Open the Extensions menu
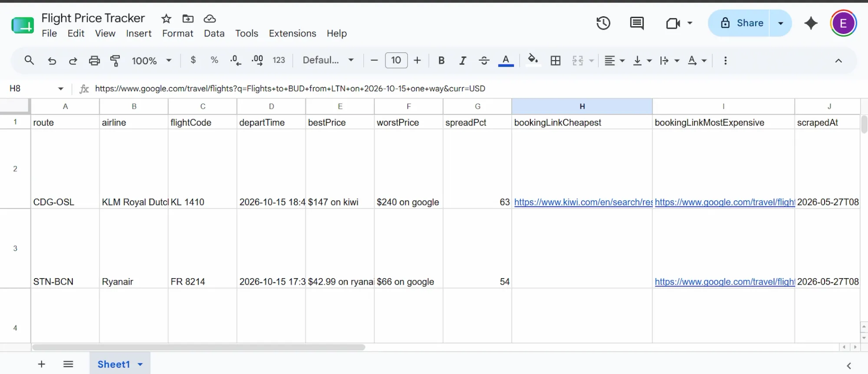Screen dimensions: 868x374 pyautogui.click(x=293, y=33)
